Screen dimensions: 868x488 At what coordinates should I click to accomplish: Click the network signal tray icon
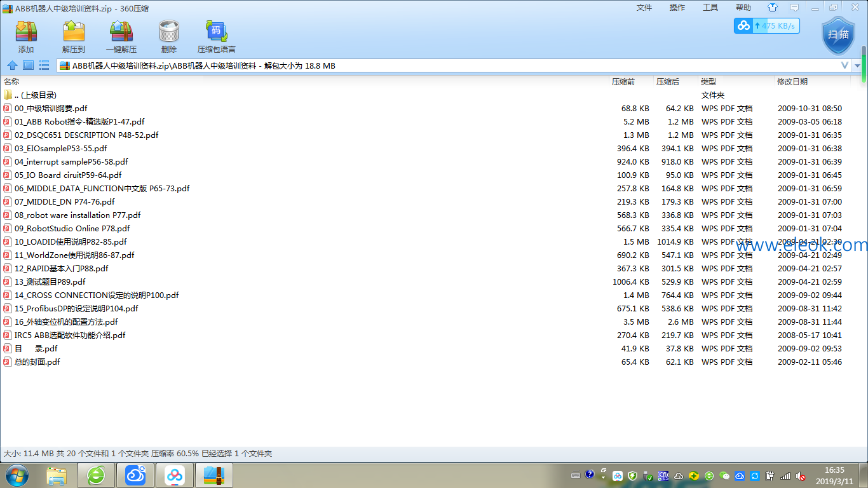tap(785, 475)
